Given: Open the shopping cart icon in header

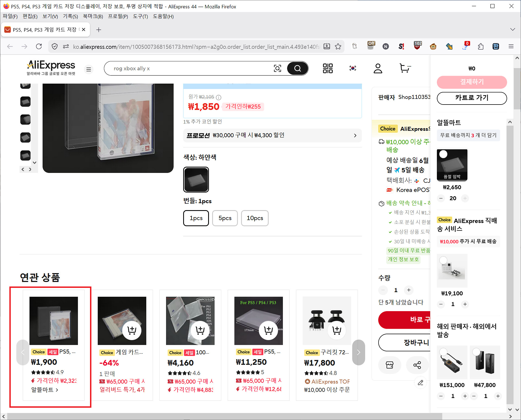Looking at the screenshot, I should pos(405,68).
